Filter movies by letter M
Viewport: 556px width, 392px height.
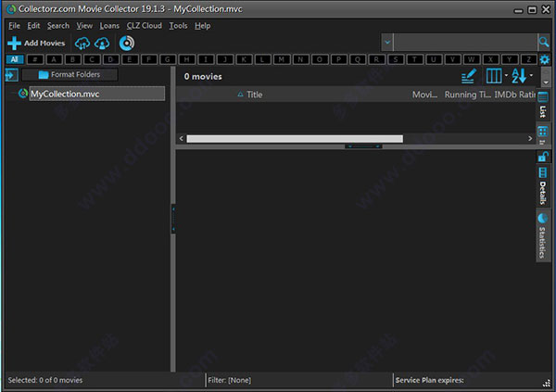[x=282, y=59]
